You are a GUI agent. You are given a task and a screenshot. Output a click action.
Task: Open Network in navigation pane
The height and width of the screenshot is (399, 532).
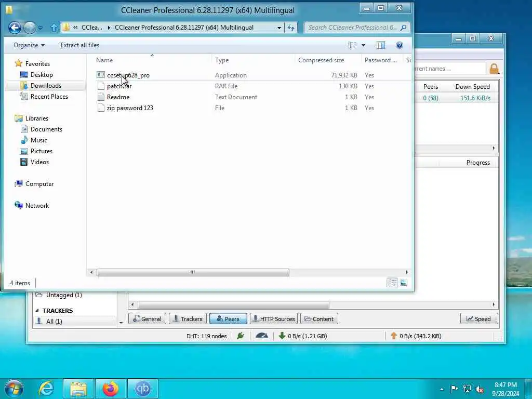click(x=37, y=205)
